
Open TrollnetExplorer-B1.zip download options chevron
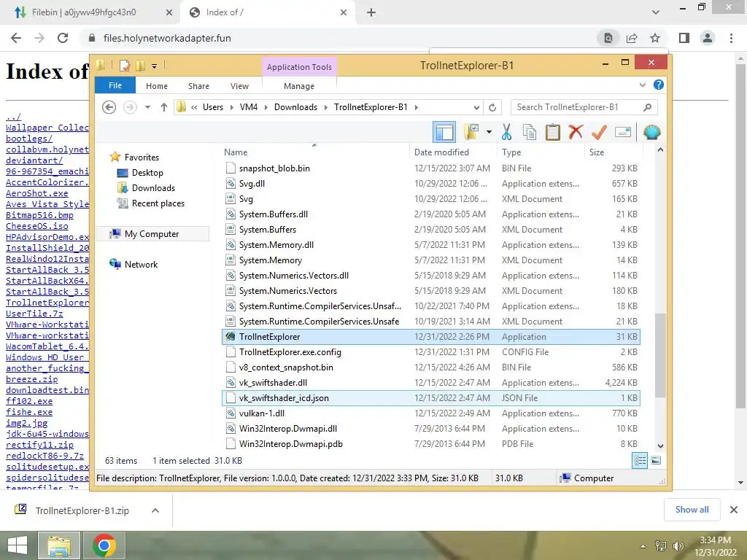[155, 510]
